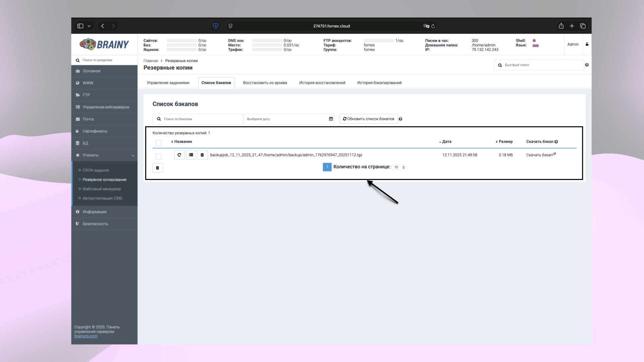Click the lock logout icon near Admin
Image resolution: width=644 pixels, height=362 pixels.
coord(587,44)
